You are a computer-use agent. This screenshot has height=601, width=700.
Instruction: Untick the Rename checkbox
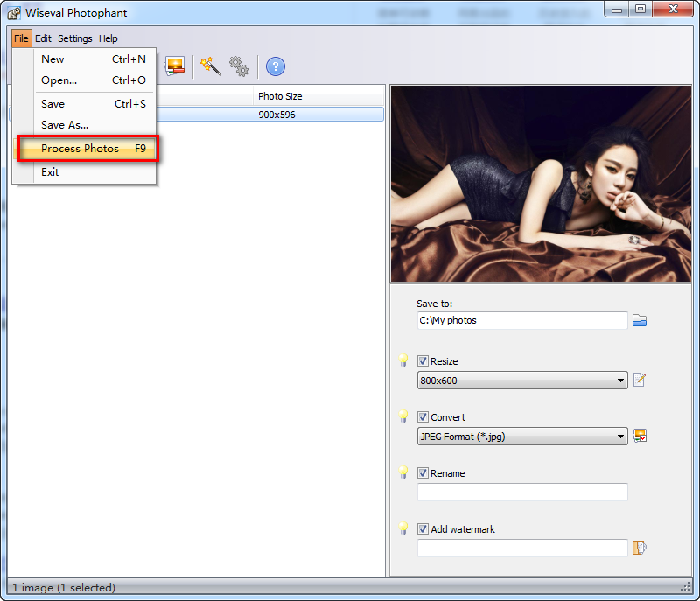tap(423, 473)
